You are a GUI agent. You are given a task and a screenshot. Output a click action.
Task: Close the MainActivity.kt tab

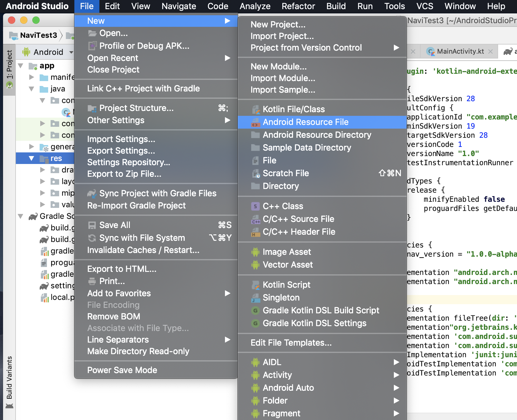pyautogui.click(x=490, y=52)
